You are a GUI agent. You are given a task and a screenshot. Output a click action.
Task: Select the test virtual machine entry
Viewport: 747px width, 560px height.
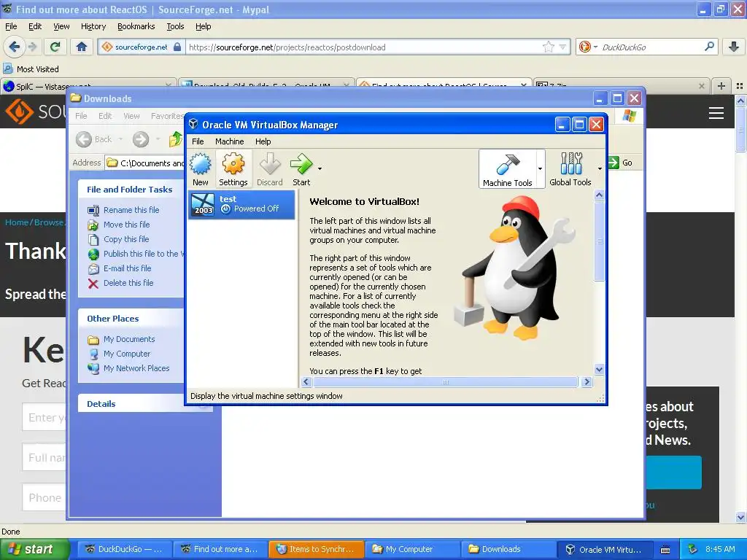click(241, 204)
